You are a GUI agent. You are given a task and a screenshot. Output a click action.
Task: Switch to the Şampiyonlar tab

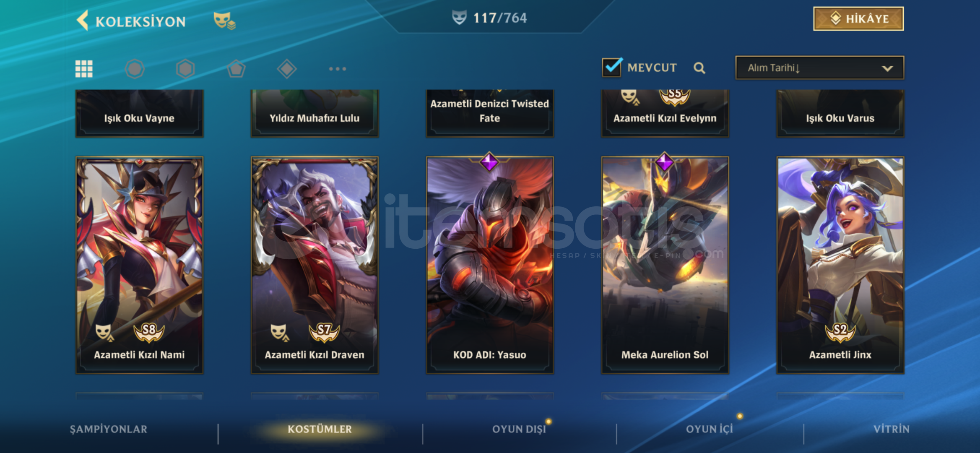[109, 429]
